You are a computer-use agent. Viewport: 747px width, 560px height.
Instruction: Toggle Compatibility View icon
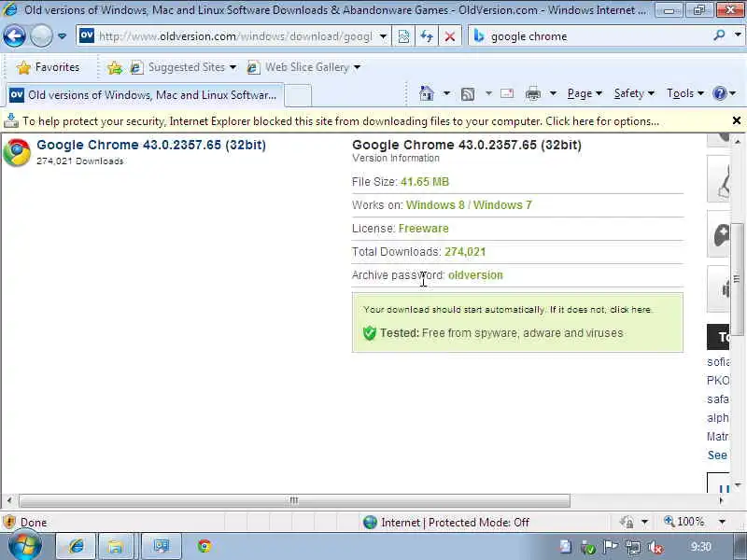[403, 36]
